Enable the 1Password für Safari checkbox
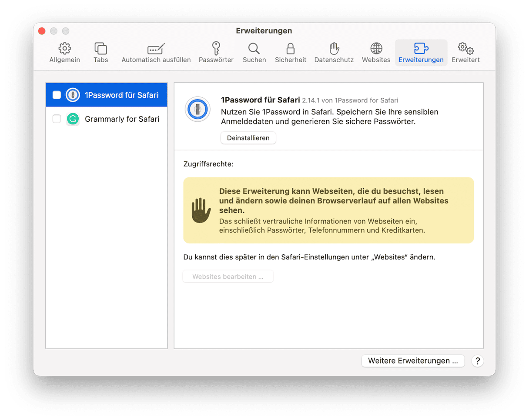The width and height of the screenshot is (529, 420). (57, 95)
